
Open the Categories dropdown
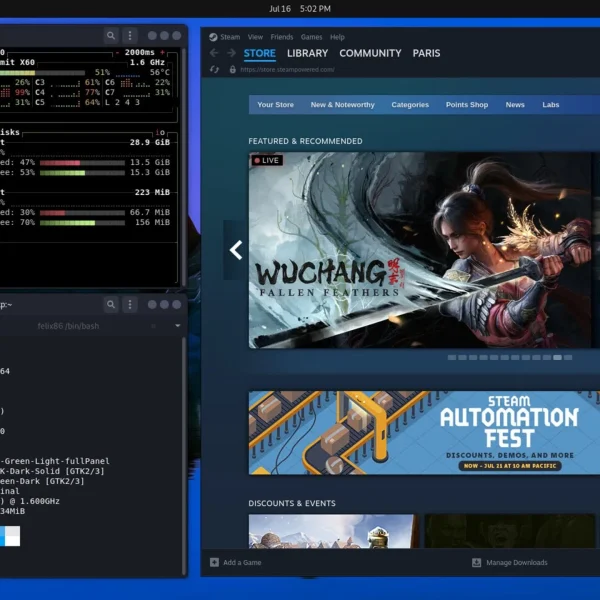point(410,105)
